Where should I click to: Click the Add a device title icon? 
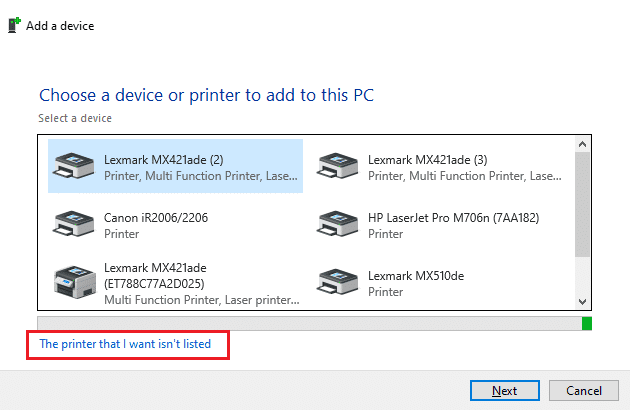14,26
